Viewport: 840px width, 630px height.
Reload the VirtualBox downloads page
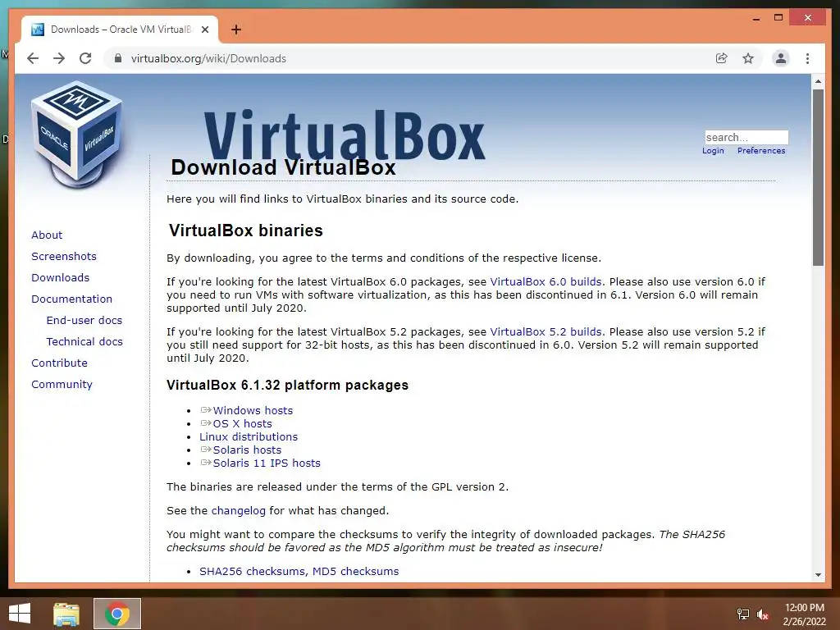[85, 58]
